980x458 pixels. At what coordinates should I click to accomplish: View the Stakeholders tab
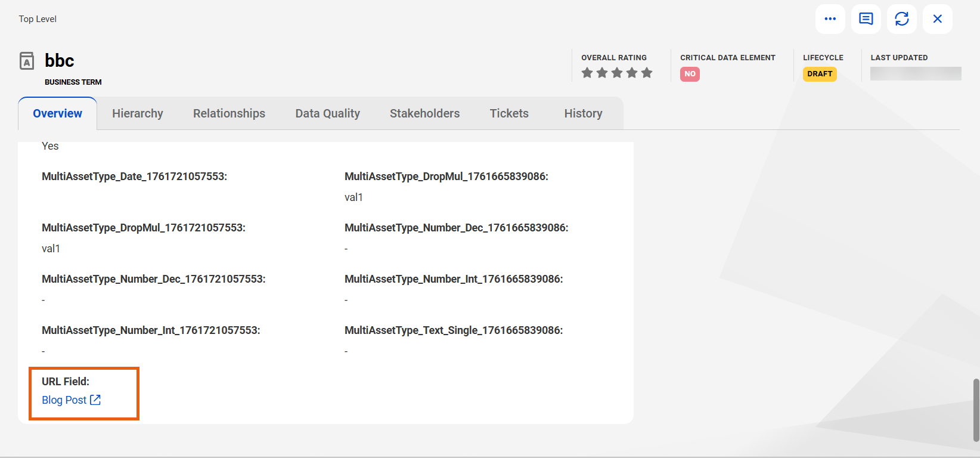coord(424,113)
